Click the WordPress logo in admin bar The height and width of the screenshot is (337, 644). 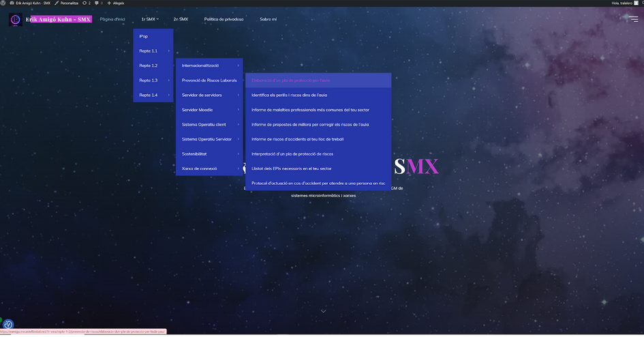tap(4, 3)
